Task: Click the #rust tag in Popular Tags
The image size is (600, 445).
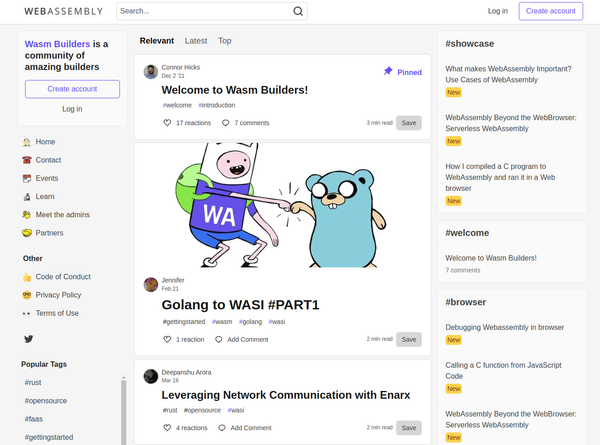Action: click(x=33, y=383)
